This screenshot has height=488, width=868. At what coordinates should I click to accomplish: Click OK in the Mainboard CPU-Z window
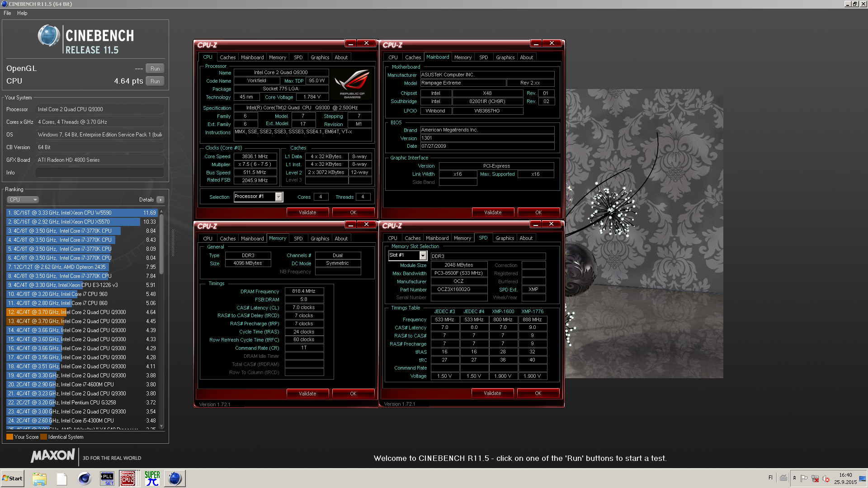(538, 212)
